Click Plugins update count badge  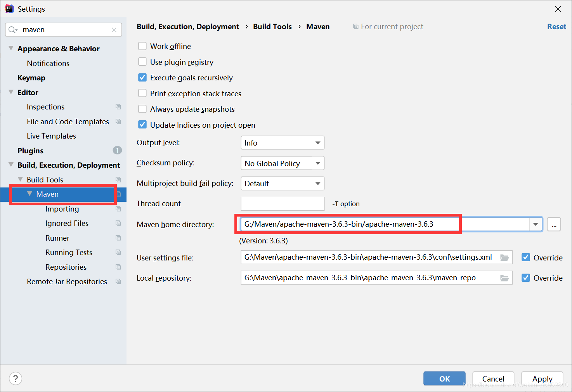pos(117,150)
